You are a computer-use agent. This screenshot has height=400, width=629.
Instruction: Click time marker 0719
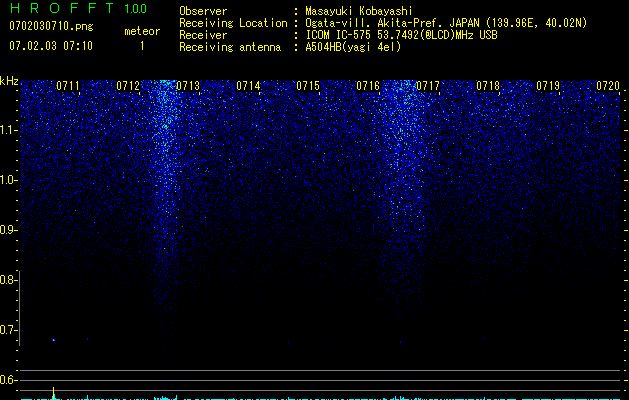click(x=548, y=86)
